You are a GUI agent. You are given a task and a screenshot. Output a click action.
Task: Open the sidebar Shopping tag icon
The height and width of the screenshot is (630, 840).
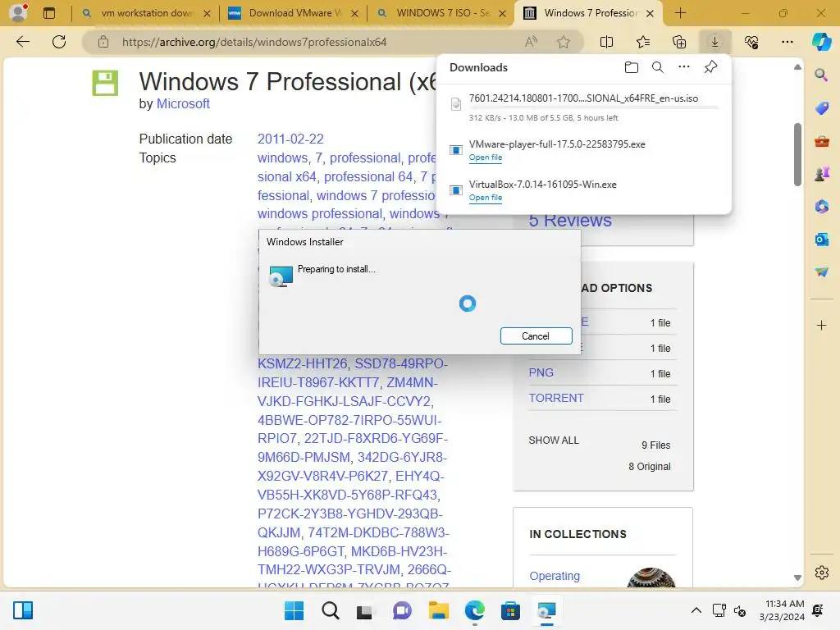click(x=821, y=108)
